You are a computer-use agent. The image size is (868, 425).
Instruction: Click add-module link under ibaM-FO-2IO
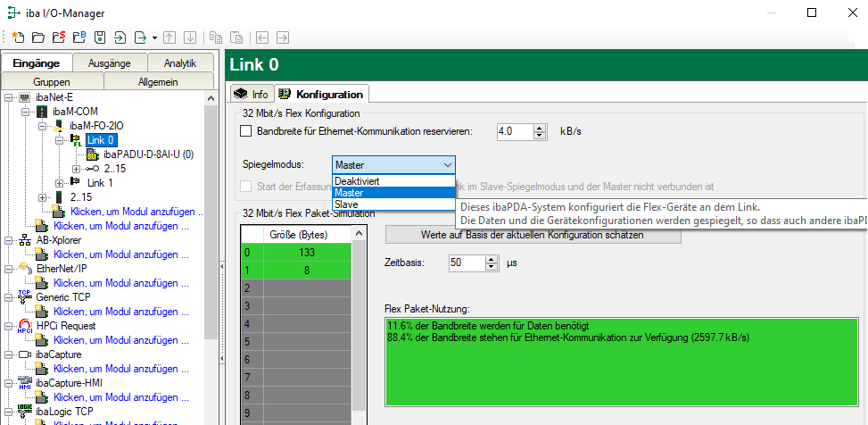136,212
